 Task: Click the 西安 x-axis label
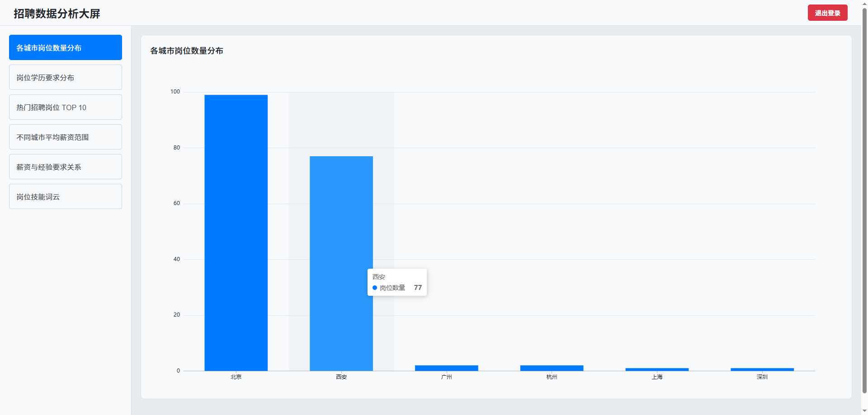(341, 377)
